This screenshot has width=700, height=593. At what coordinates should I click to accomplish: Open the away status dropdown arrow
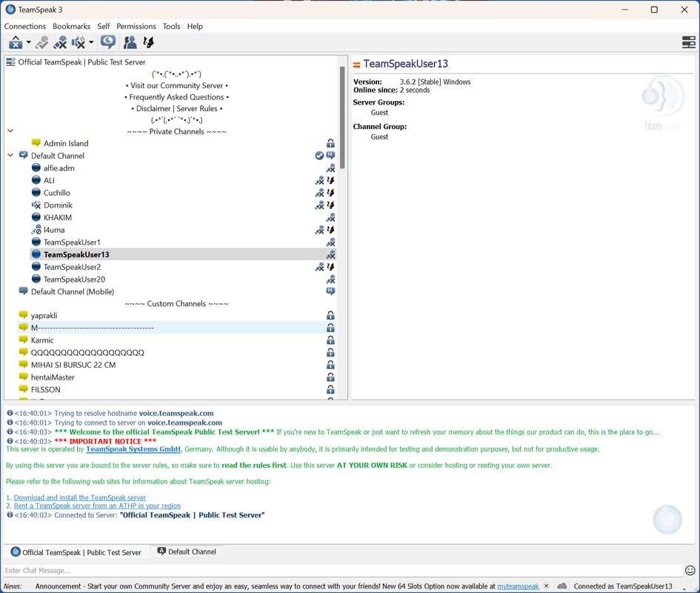(28, 43)
